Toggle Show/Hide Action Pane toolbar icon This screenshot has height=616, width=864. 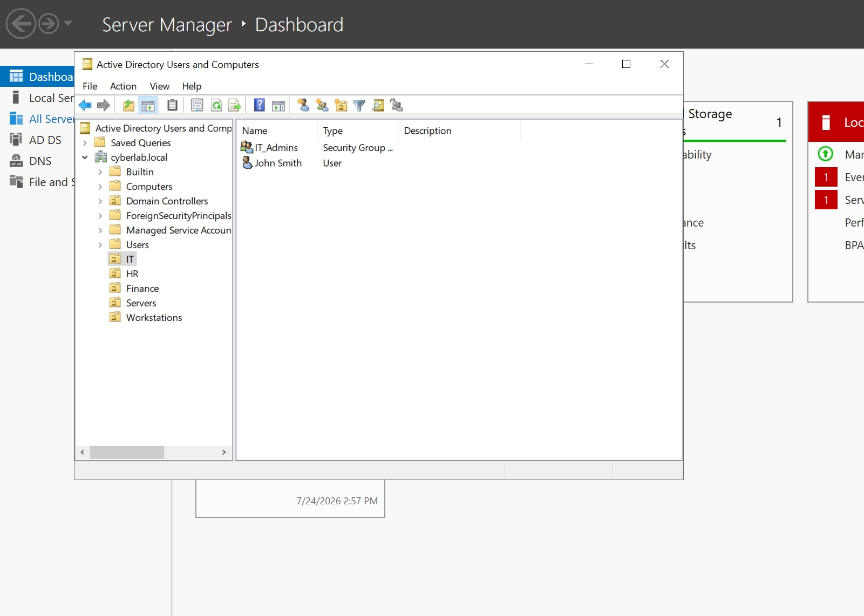278,105
